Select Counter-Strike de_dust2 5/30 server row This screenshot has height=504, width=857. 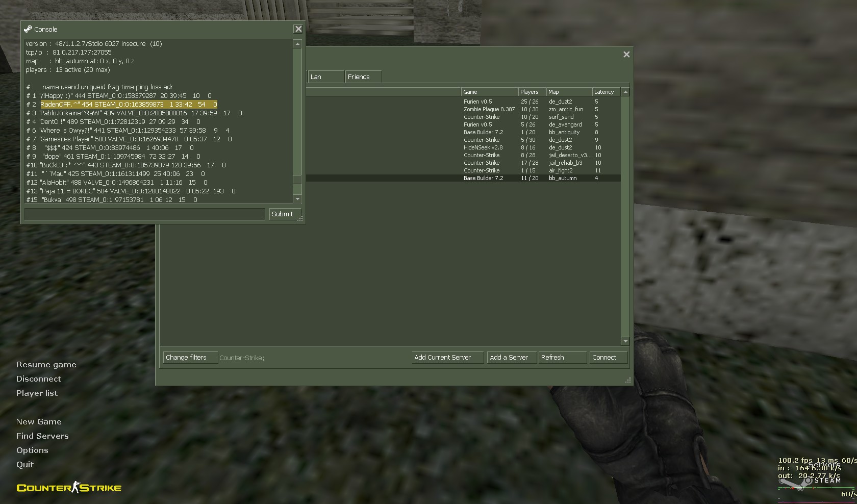point(463,140)
